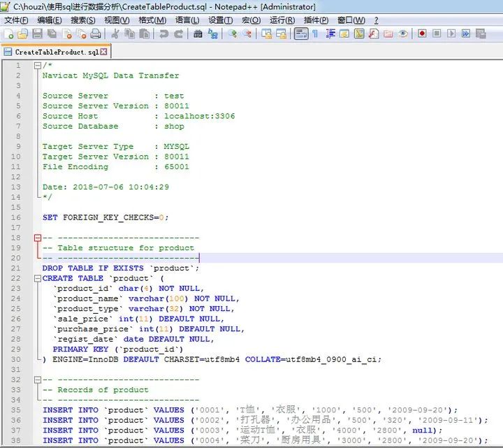The width and height of the screenshot is (503, 448).
Task: Save the current file with the floppy icon
Action: coord(38,34)
